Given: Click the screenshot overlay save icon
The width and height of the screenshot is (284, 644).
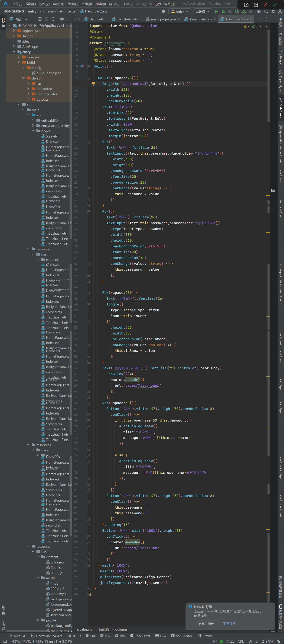Looking at the screenshot, I should pyautogui.click(x=256, y=5).
